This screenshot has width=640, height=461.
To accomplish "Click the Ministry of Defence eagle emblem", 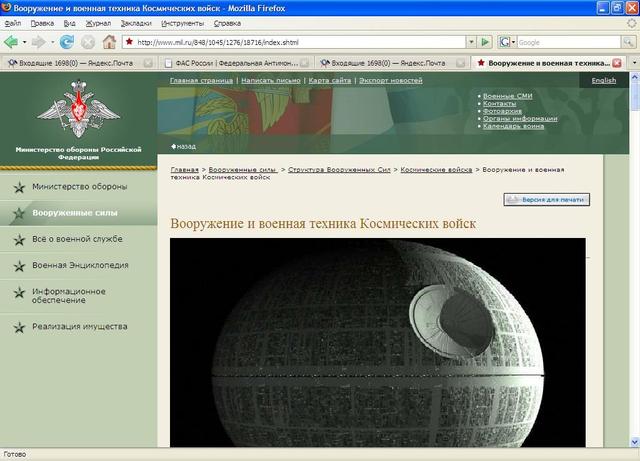I will pyautogui.click(x=78, y=109).
